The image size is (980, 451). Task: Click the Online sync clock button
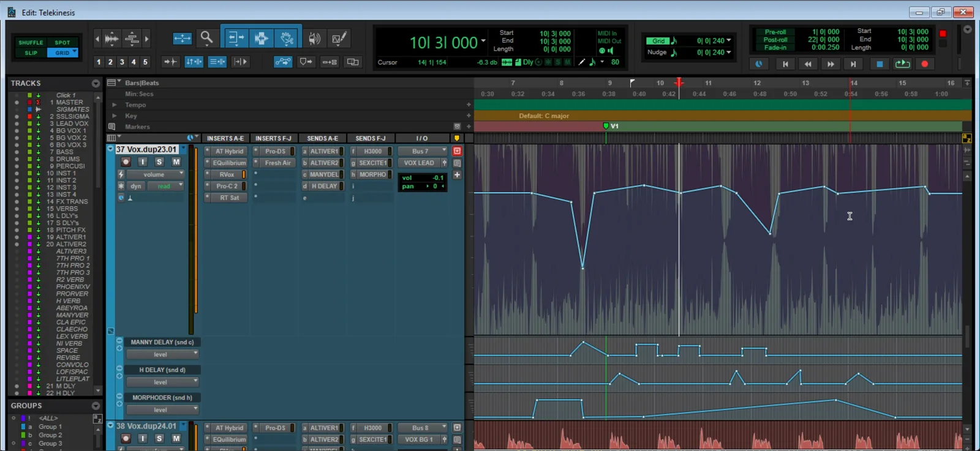(x=759, y=64)
